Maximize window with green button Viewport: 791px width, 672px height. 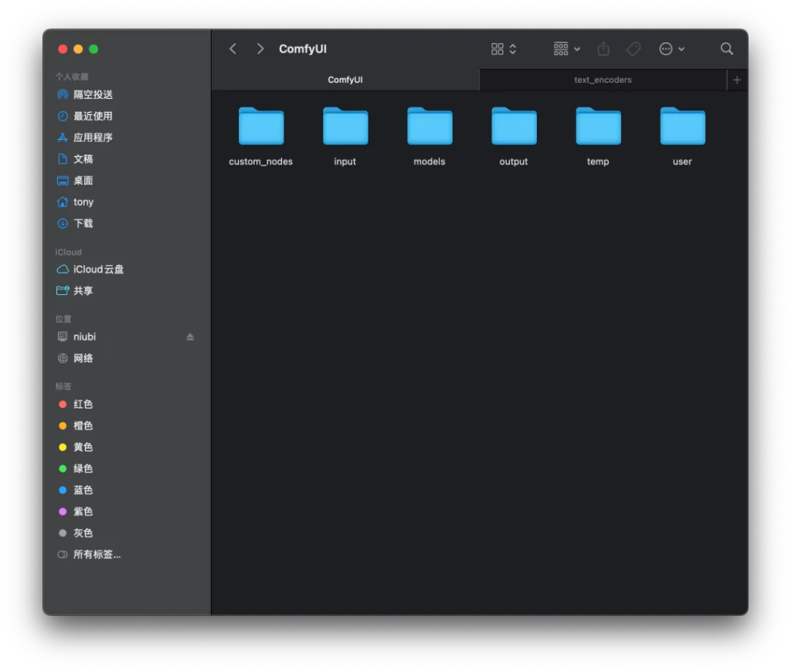[93, 49]
